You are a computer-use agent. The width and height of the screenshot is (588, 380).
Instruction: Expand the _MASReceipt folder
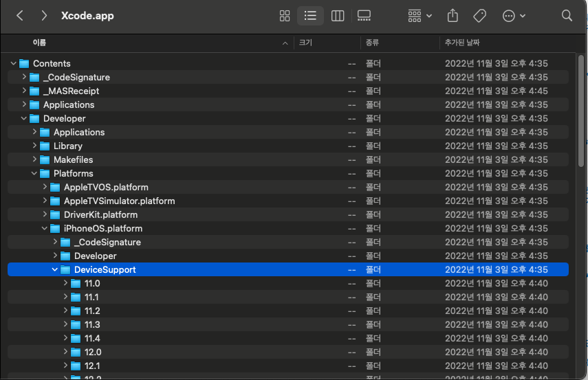pos(24,91)
